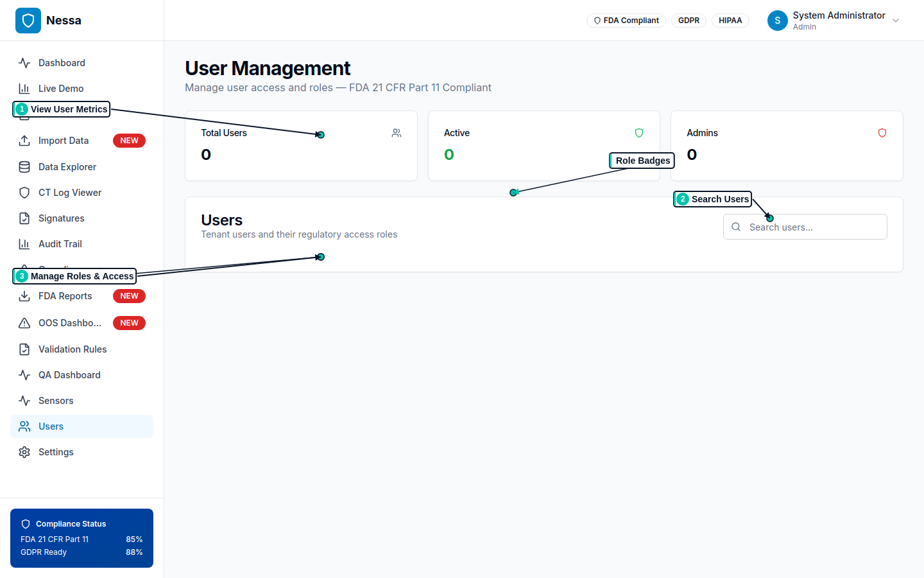Screen dimensions: 924x578
Task: Open the CT Log Viewer
Action: pyautogui.click(x=69, y=192)
